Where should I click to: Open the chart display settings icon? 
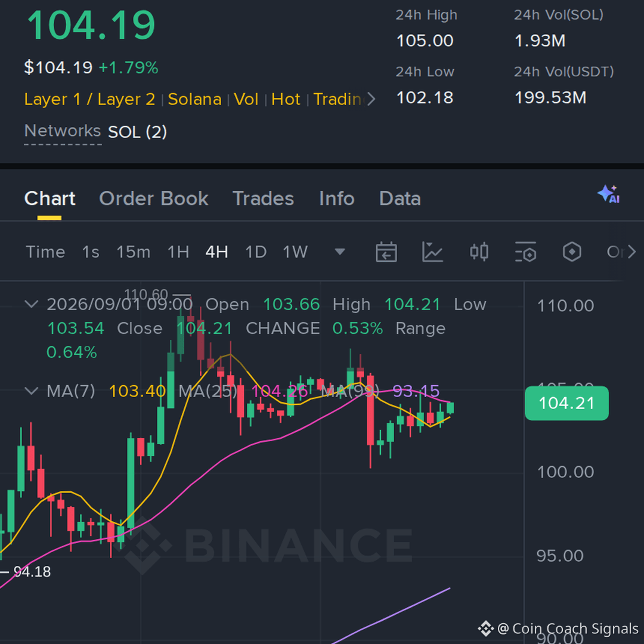click(x=525, y=252)
